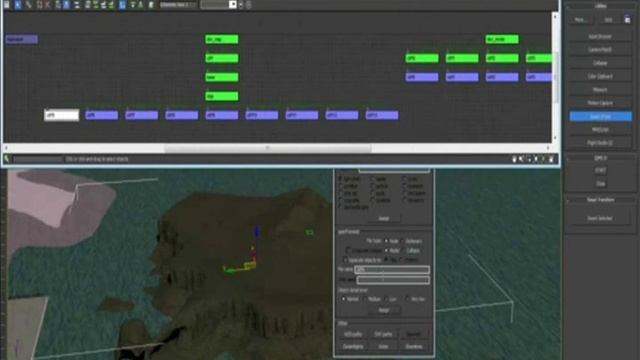Click the highlighted Reset XForm utility button
640x360 pixels.
(600, 116)
